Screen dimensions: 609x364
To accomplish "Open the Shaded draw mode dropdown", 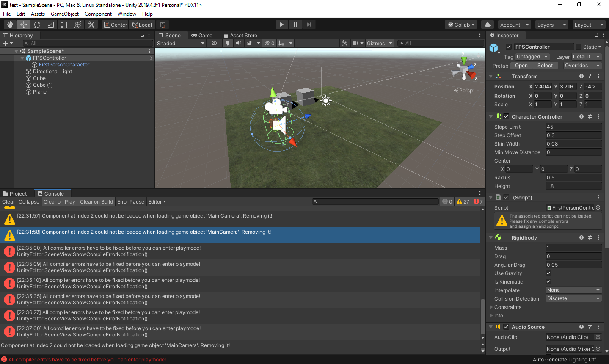I will [181, 43].
